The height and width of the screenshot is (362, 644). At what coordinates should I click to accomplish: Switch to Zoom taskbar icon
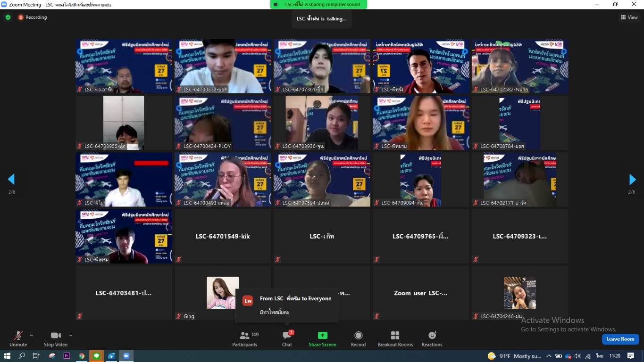(x=126, y=356)
